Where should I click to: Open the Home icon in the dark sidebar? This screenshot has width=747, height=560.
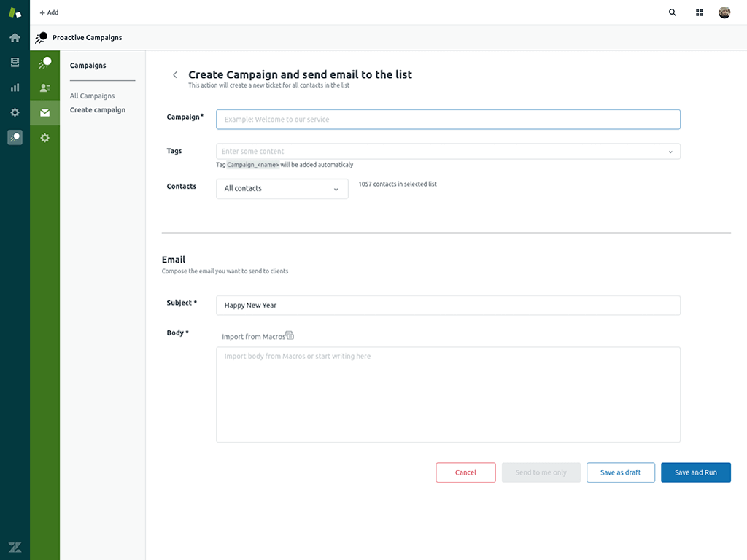click(15, 38)
